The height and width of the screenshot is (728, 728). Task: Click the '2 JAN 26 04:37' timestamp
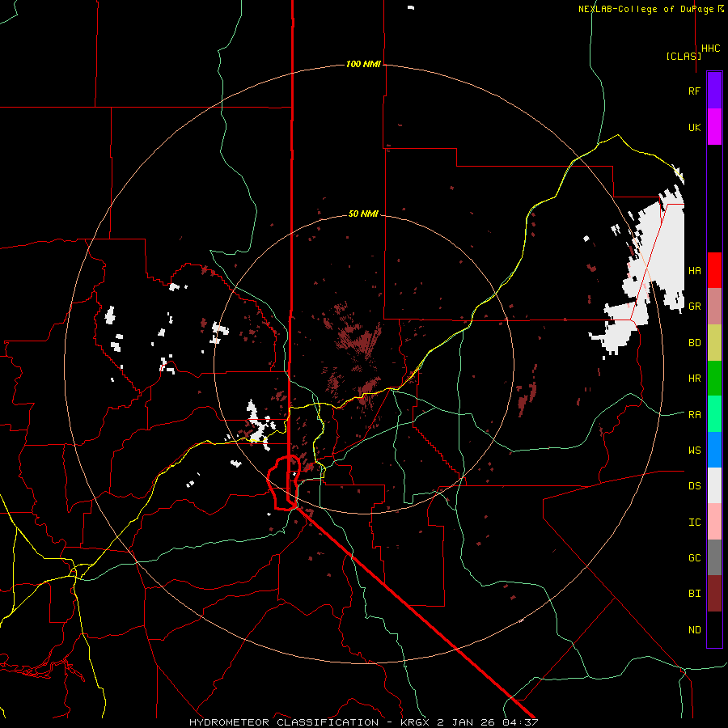488,722
